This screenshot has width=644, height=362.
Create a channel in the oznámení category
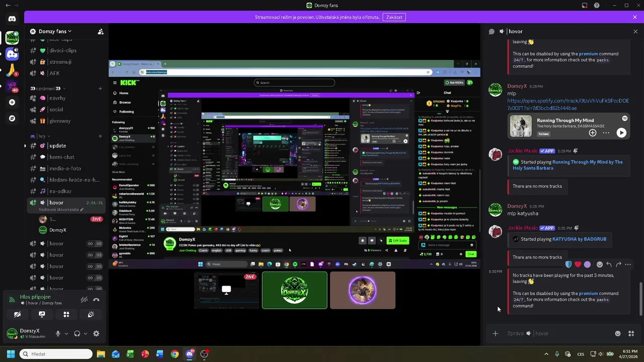(100, 88)
